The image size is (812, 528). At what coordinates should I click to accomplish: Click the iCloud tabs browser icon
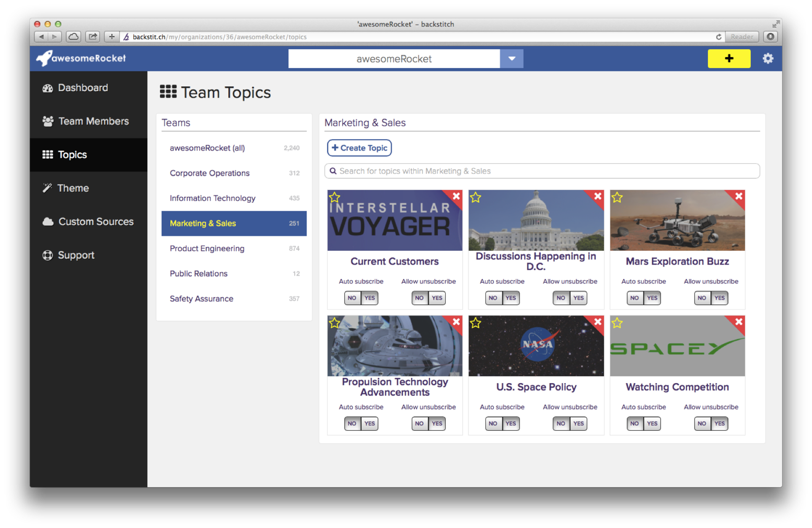pyautogui.click(x=74, y=37)
